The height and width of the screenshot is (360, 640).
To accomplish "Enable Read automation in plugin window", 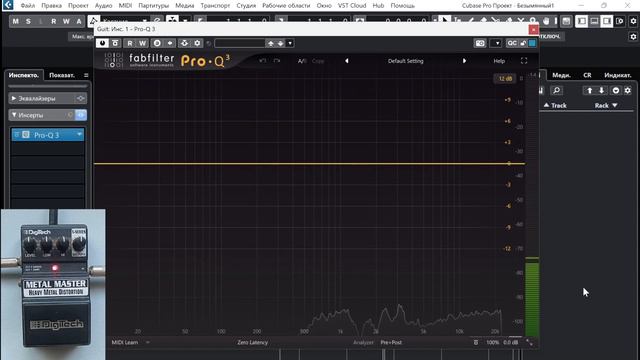I will [x=130, y=43].
